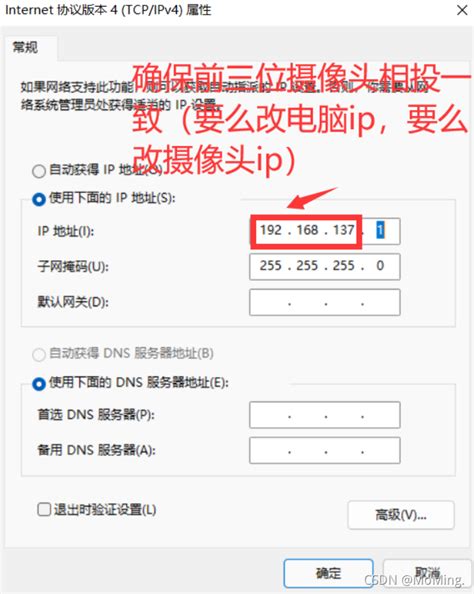Select automatic IP address radio button

point(39,171)
